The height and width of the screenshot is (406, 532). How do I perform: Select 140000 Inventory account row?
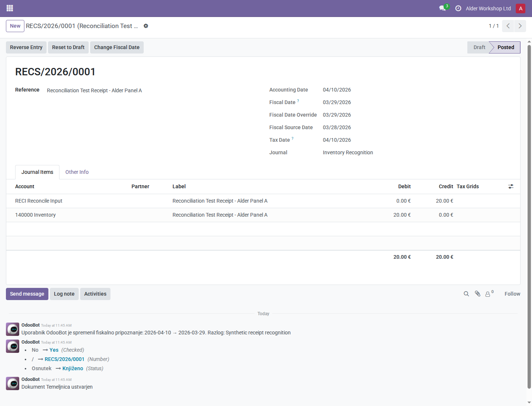pos(263,215)
